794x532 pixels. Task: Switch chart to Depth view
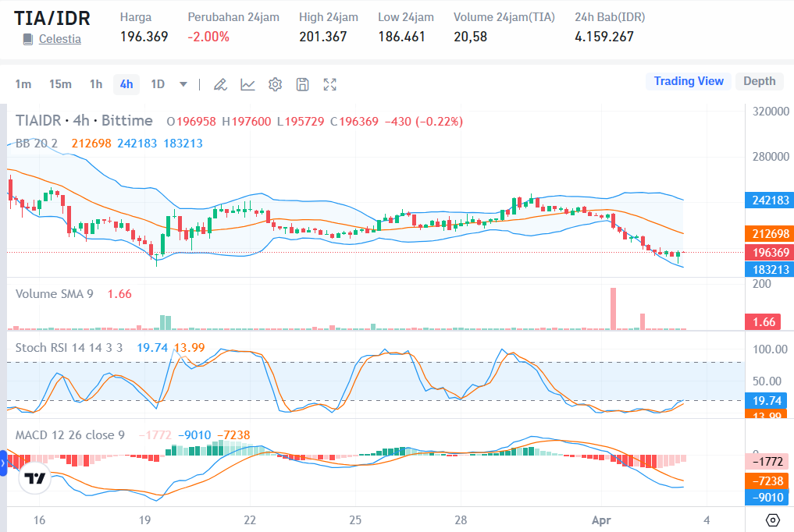click(x=759, y=81)
